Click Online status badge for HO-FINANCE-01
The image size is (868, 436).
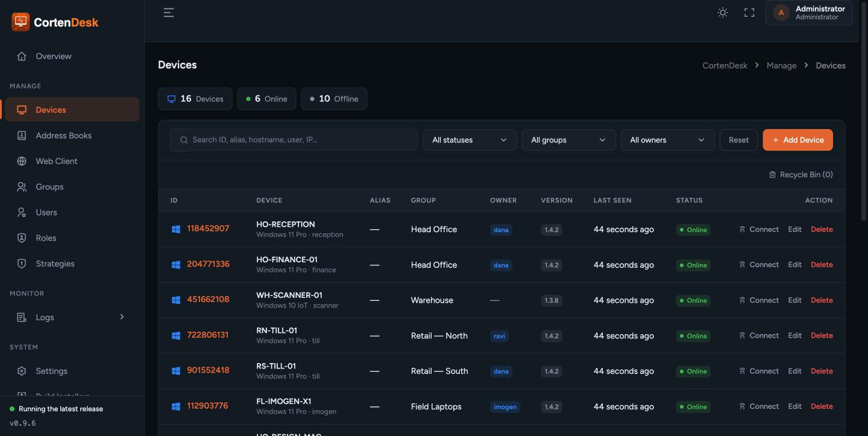(x=693, y=265)
